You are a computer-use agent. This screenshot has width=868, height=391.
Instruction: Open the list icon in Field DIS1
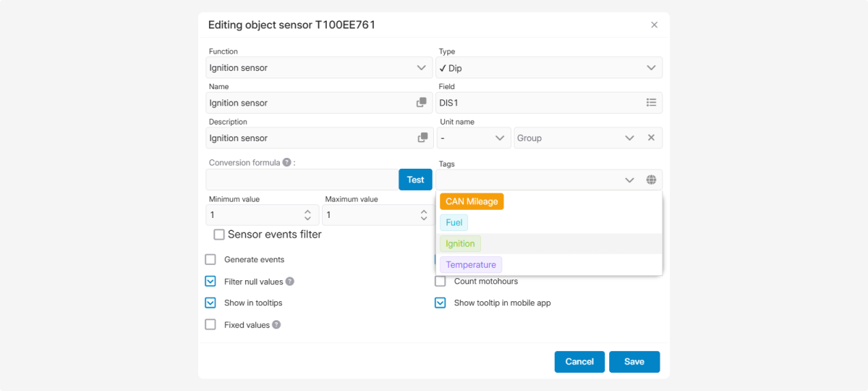(x=651, y=103)
